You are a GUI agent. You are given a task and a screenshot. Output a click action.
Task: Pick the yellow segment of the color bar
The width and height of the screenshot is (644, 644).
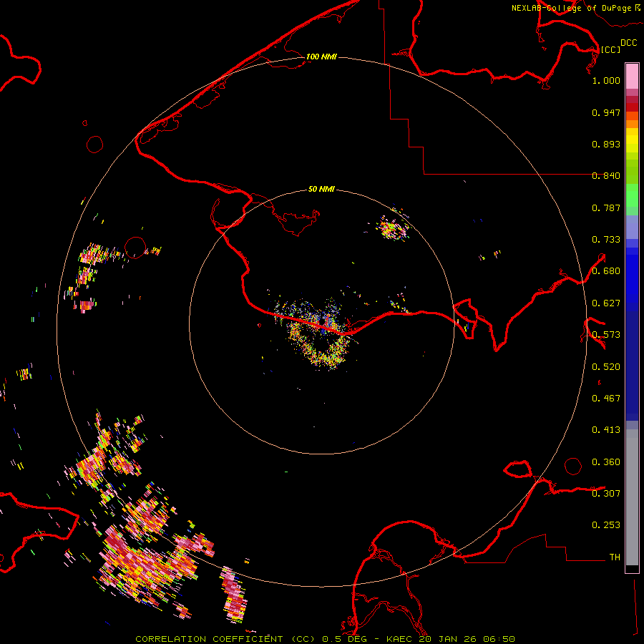pyautogui.click(x=632, y=140)
